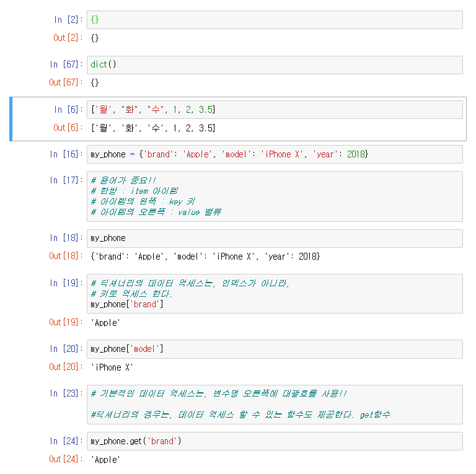Image resolution: width=476 pixels, height=474 pixels.
Task: Click the comment cell about item, key, value
Action: click(x=275, y=196)
